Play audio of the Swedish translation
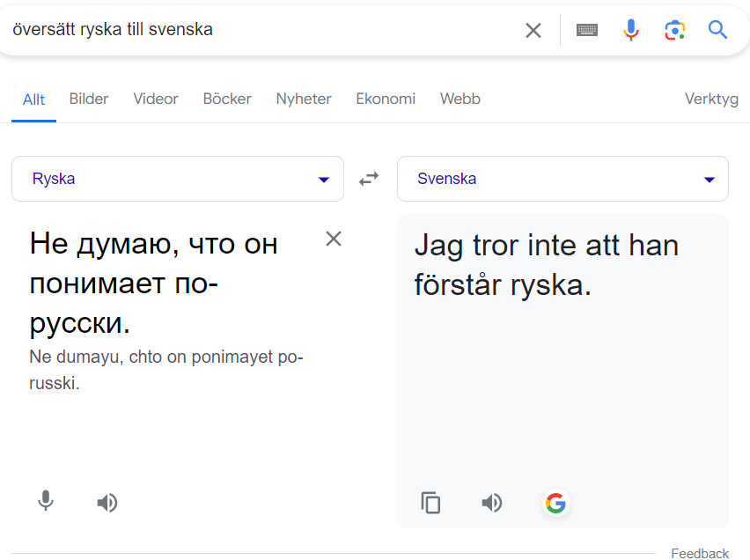The height and width of the screenshot is (560, 750). tap(492, 503)
